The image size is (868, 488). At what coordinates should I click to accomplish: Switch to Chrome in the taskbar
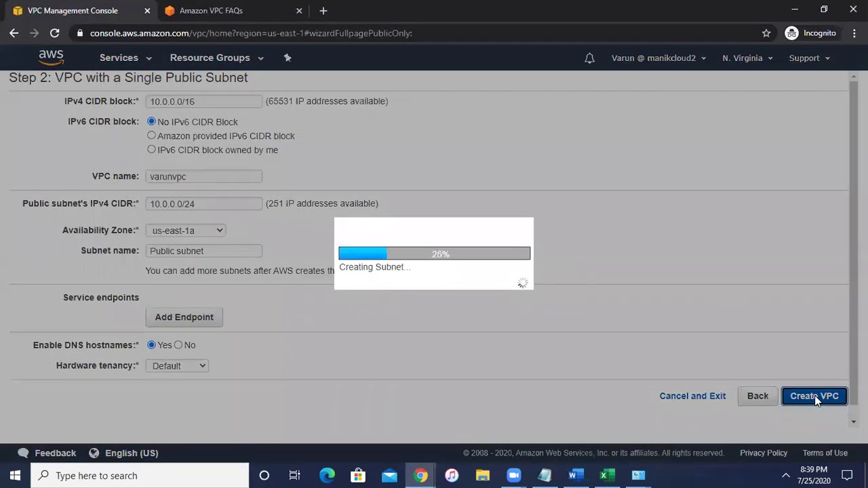pyautogui.click(x=420, y=476)
